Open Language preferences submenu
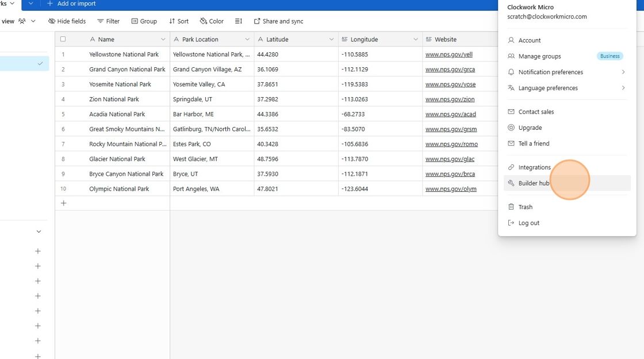 [567, 88]
